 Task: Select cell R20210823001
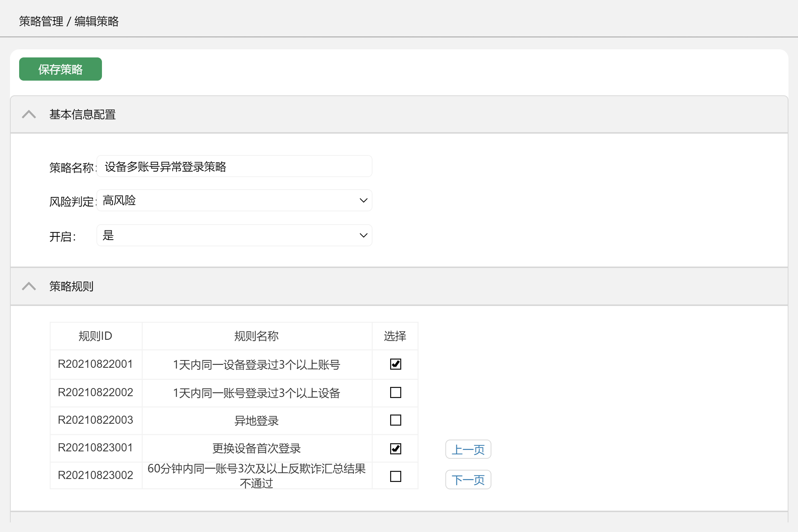[95, 448]
